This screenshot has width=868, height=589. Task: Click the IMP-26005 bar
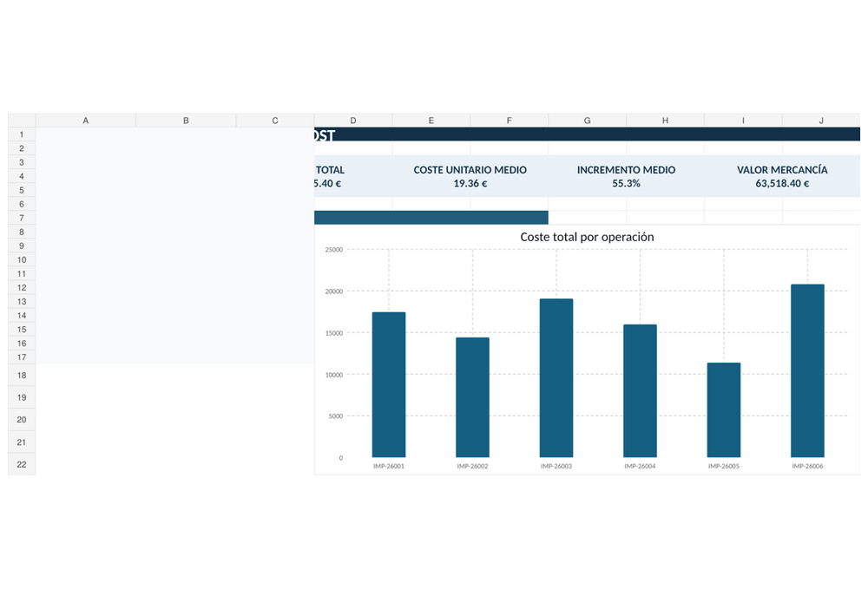coord(724,409)
